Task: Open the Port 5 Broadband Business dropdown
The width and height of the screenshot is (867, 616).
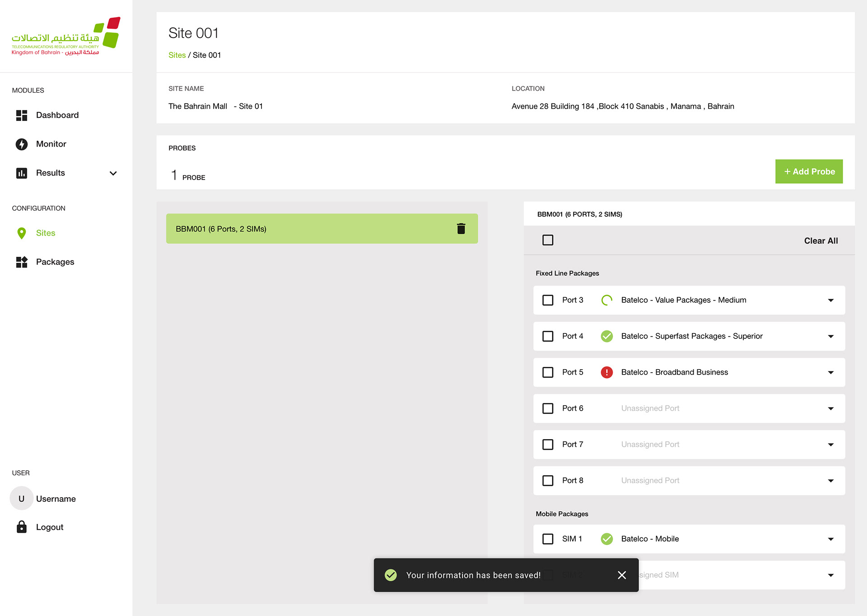Action: pyautogui.click(x=830, y=372)
